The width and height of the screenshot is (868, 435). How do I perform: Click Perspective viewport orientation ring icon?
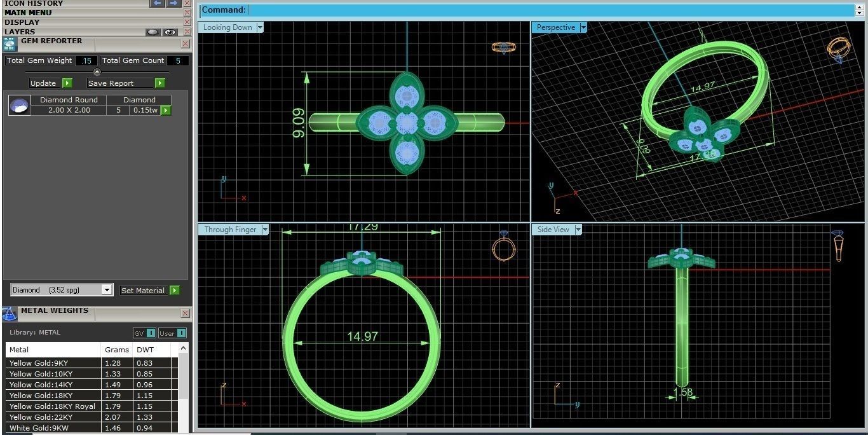[838, 50]
